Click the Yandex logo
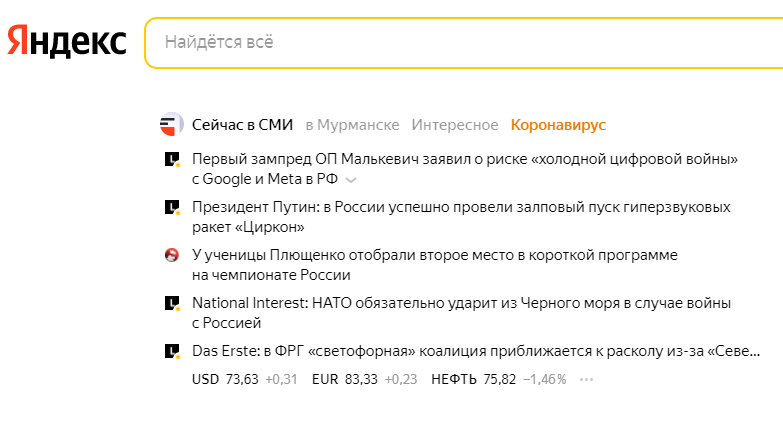This screenshot has width=783, height=435. tap(67, 42)
